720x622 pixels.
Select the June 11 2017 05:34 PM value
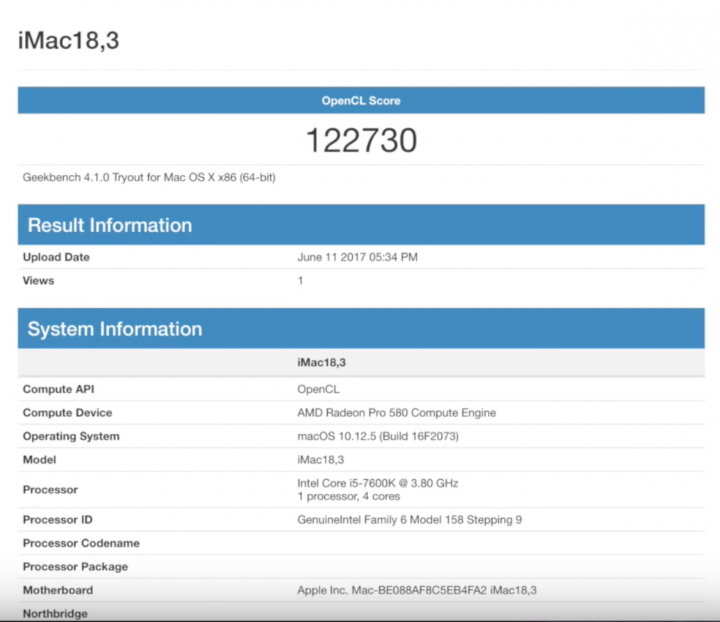pos(357,257)
